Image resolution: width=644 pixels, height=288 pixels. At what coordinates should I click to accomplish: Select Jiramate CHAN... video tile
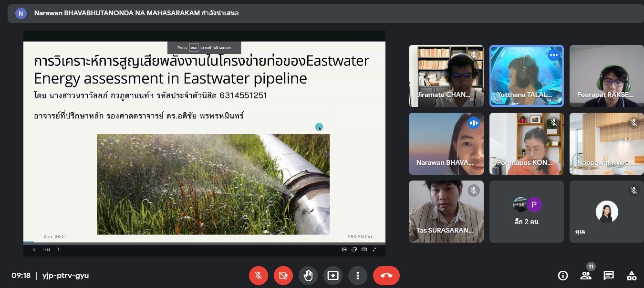(x=447, y=76)
